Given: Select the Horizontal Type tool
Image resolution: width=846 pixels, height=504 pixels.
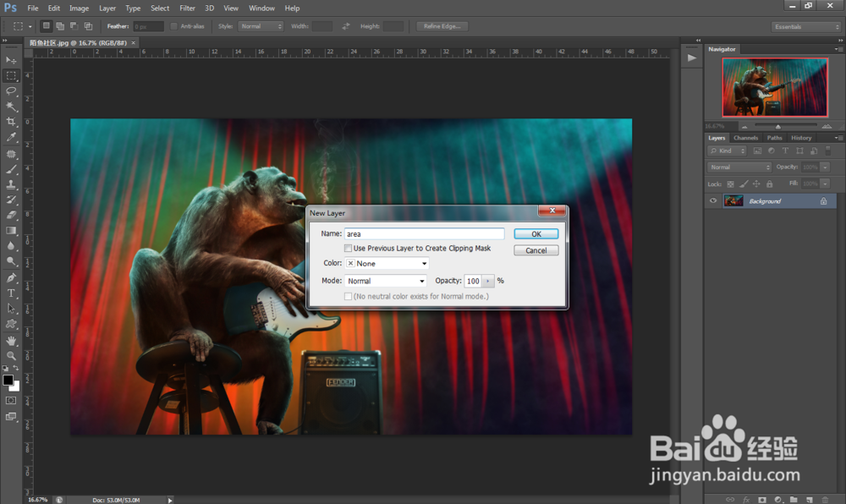Looking at the screenshot, I should 11,293.
